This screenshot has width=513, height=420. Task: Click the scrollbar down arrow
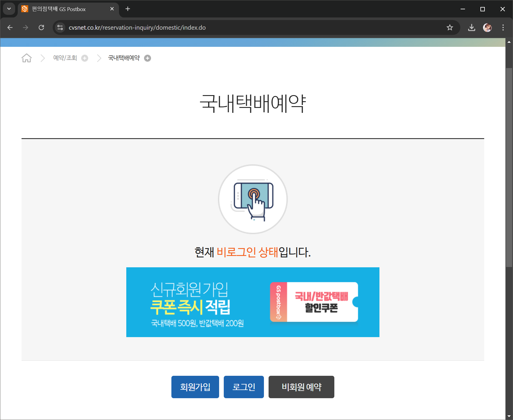(x=509, y=416)
